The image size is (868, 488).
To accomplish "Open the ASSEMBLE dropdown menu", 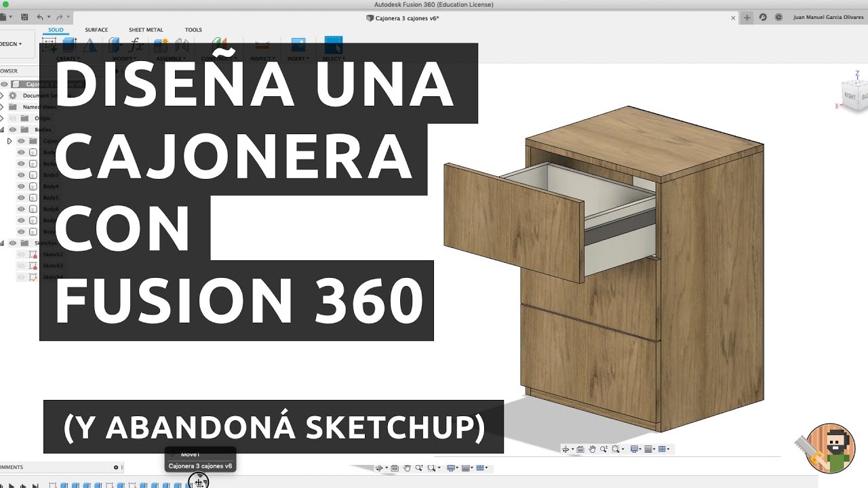I will 171,59.
